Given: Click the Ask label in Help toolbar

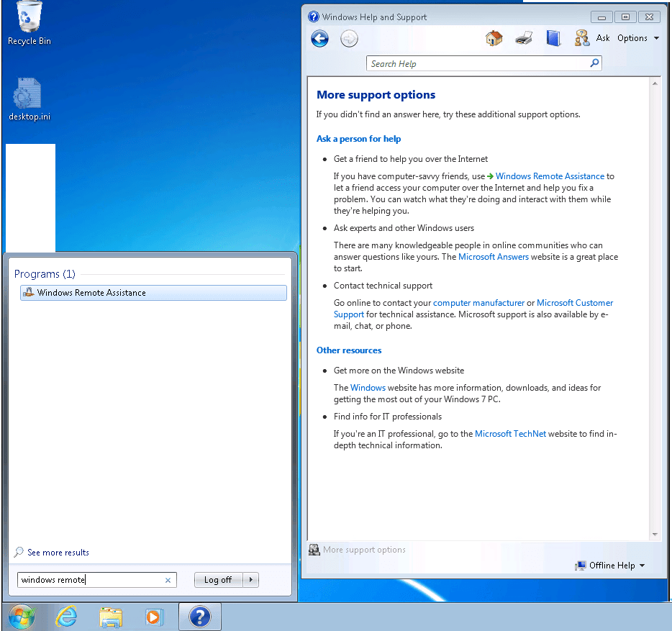Looking at the screenshot, I should click(x=603, y=38).
